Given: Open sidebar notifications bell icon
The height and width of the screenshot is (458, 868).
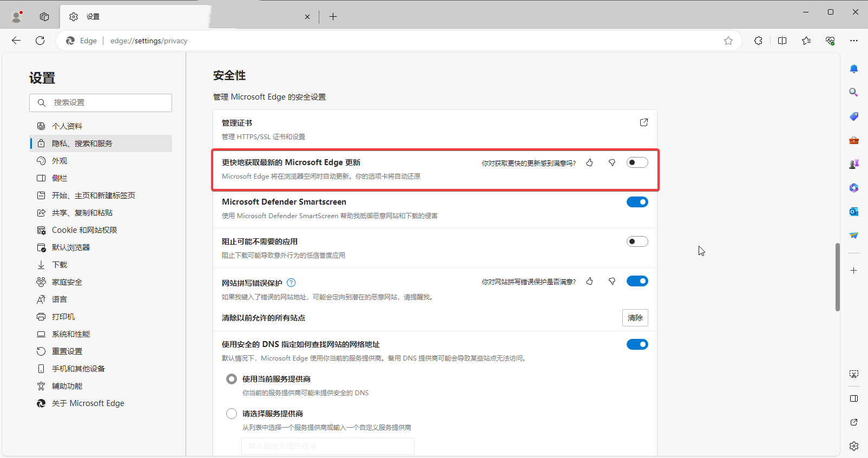Looking at the screenshot, I should coord(854,69).
